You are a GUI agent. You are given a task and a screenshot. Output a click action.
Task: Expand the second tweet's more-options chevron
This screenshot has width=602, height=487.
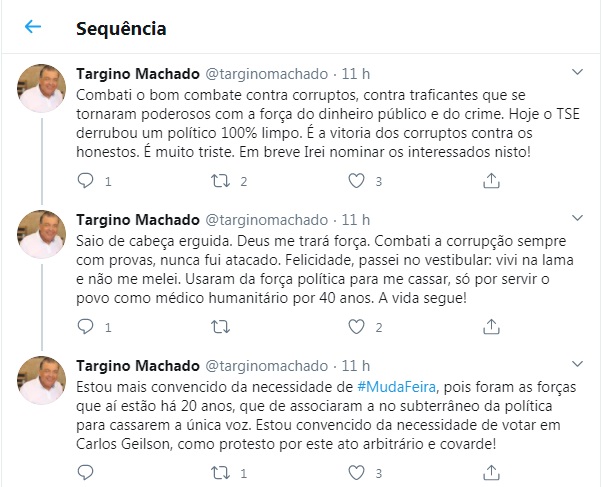[576, 218]
